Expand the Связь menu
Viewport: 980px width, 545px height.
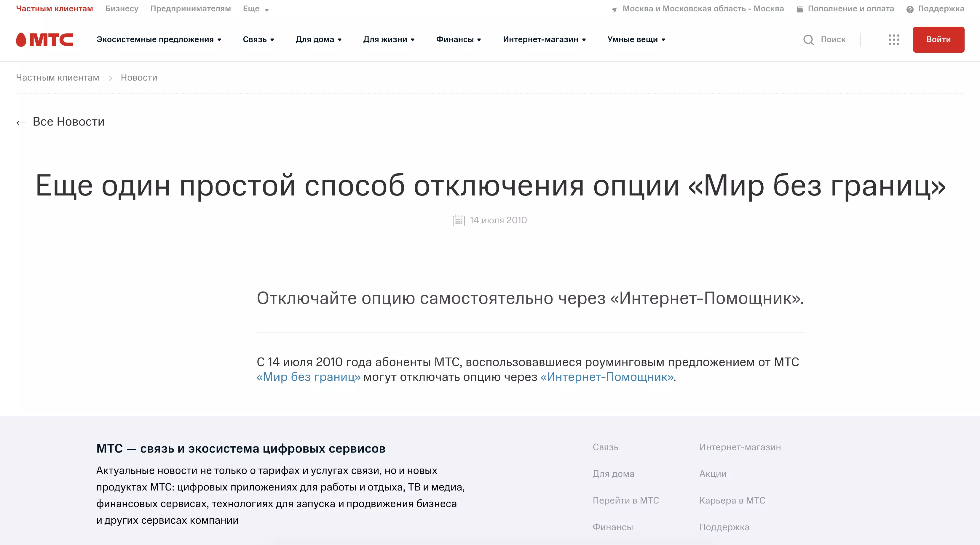[258, 39]
